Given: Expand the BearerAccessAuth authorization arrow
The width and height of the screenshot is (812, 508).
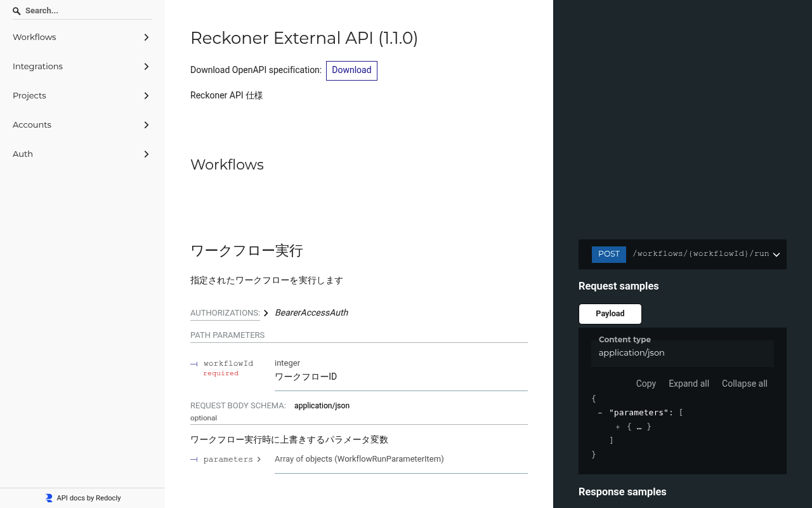Looking at the screenshot, I should (x=266, y=313).
